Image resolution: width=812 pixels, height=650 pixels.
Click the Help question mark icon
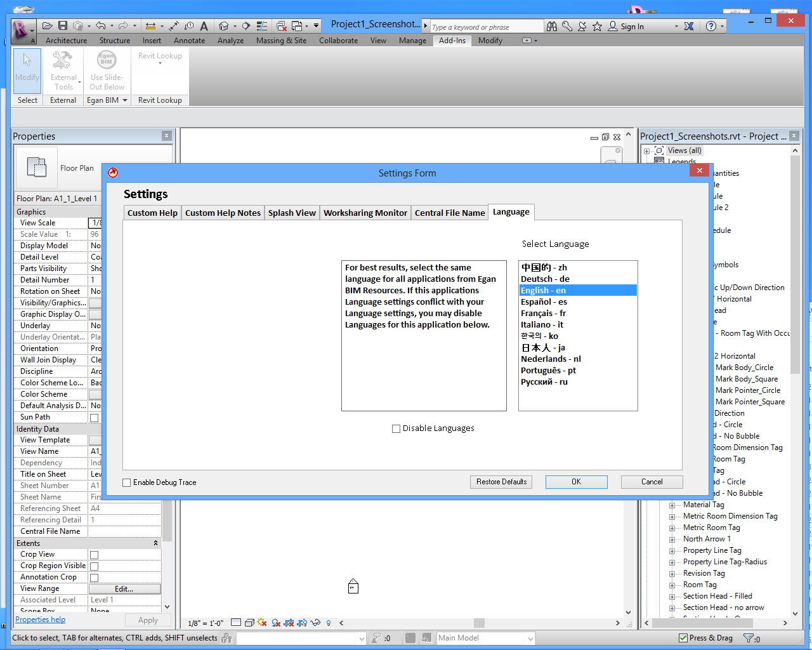[x=711, y=26]
